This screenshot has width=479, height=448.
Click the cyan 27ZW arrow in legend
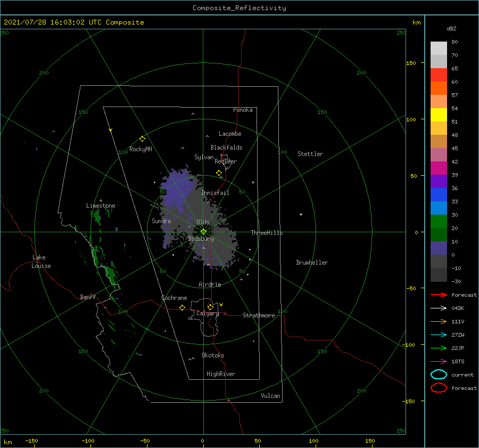pyautogui.click(x=439, y=335)
